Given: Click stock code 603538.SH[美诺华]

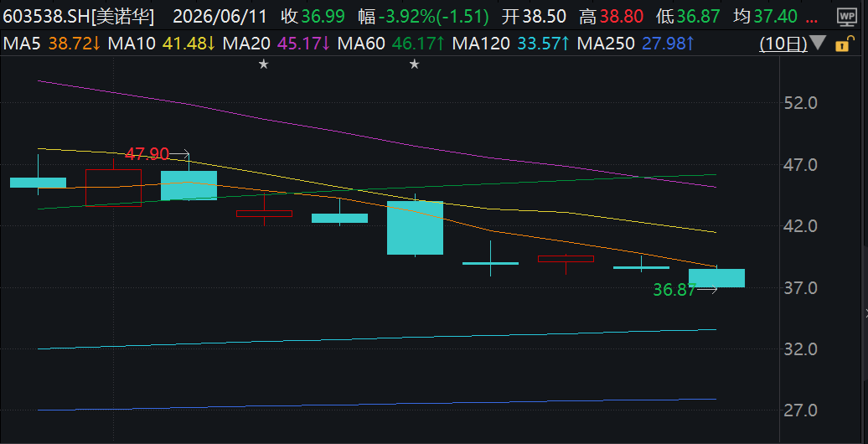Looking at the screenshot, I should [79, 17].
